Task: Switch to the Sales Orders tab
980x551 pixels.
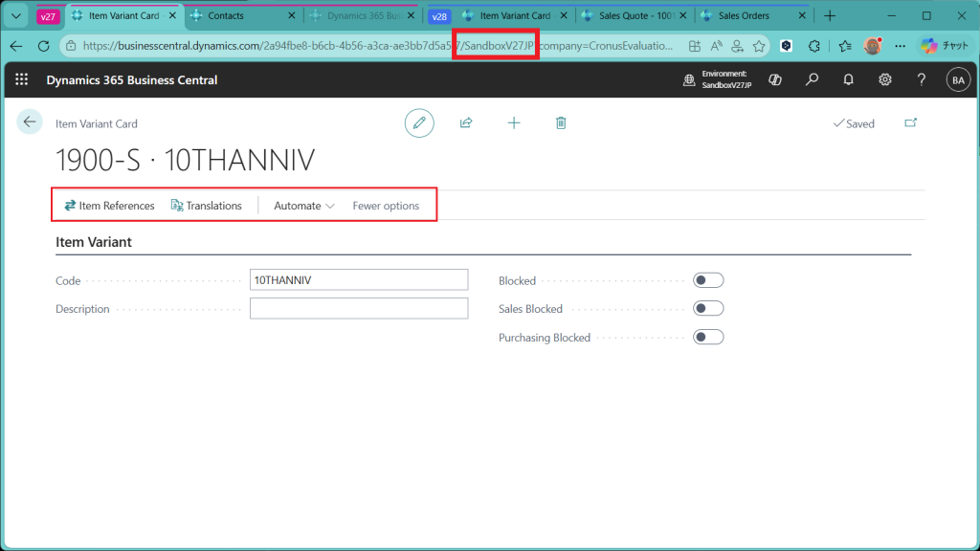Action: coord(742,15)
